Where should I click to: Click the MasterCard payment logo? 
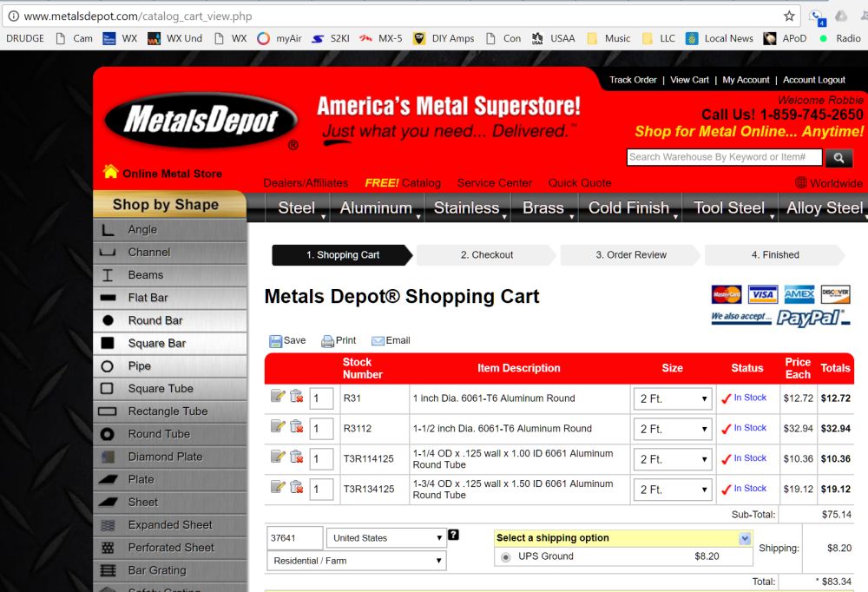coord(727,294)
